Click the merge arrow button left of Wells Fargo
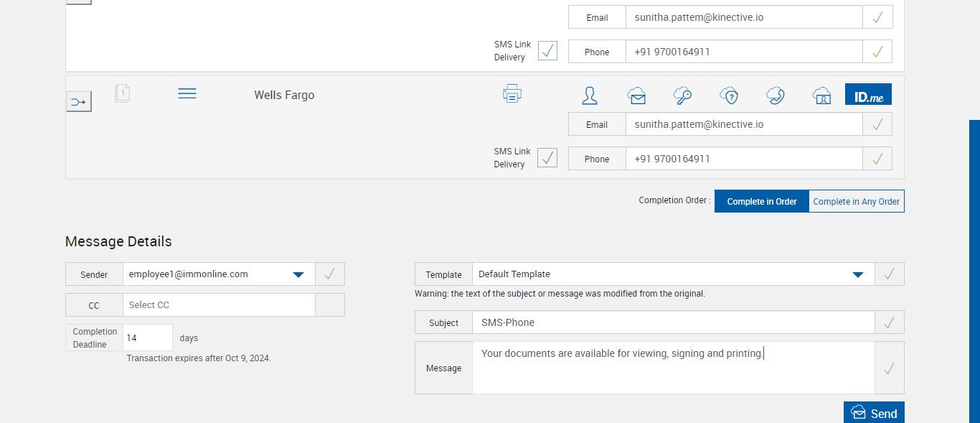 click(78, 102)
